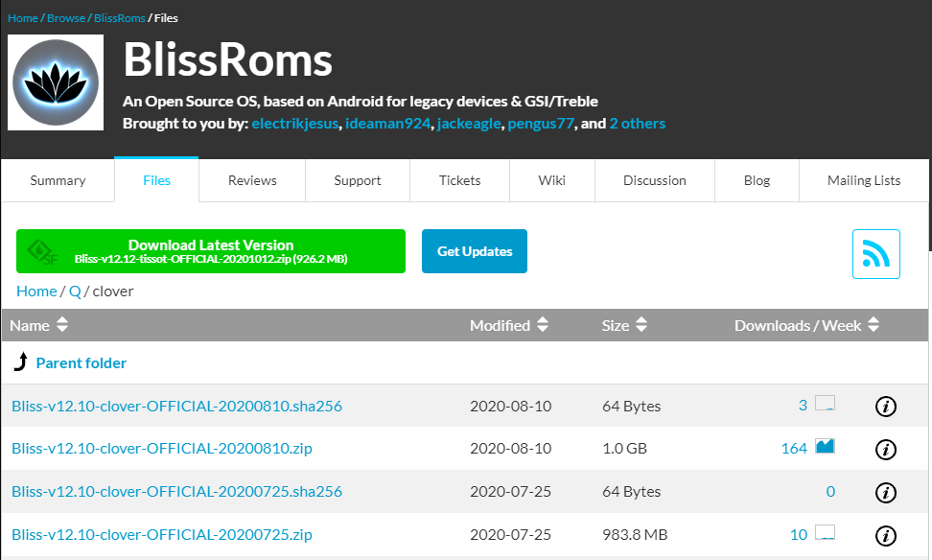Click download count 164 for 20200810.zip
The height and width of the screenshot is (560, 932).
(794, 448)
